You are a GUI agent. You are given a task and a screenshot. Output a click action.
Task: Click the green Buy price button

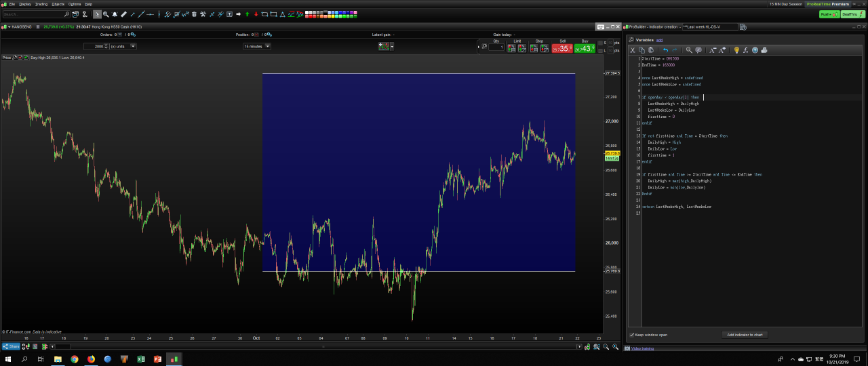(584, 49)
